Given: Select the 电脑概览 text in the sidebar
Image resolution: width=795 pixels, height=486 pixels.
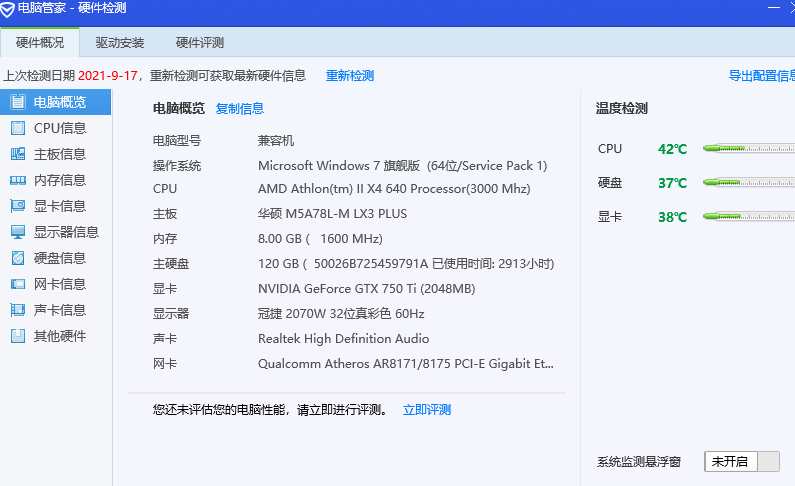Looking at the screenshot, I should pos(60,102).
